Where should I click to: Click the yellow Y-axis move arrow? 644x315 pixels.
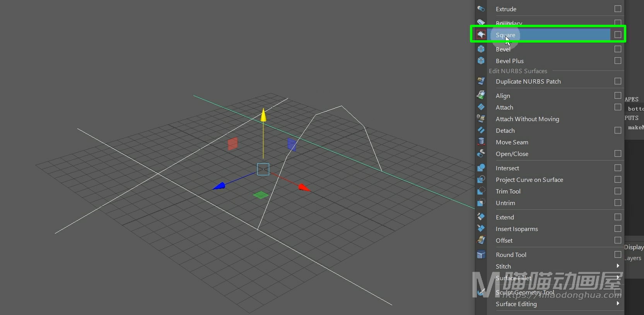pyautogui.click(x=263, y=115)
